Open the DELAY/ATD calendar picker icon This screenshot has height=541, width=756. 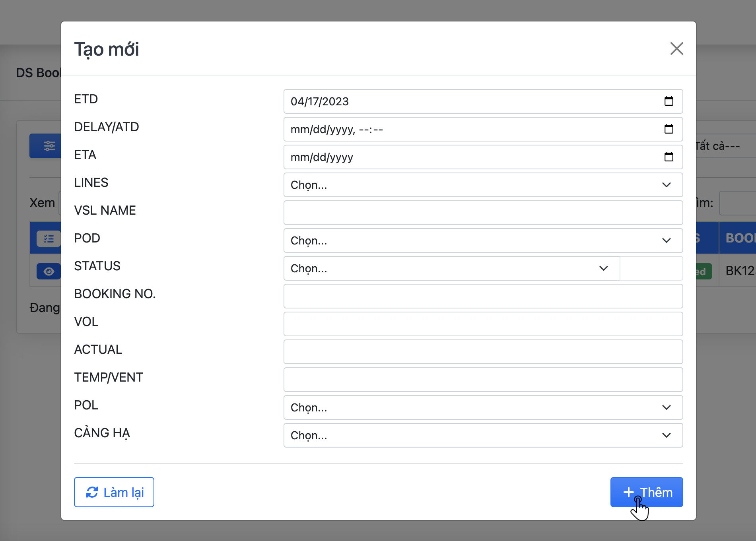coord(669,129)
